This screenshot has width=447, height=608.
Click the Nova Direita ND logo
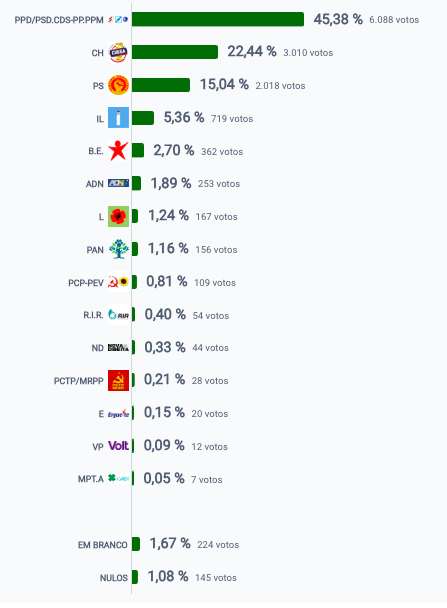(x=118, y=347)
